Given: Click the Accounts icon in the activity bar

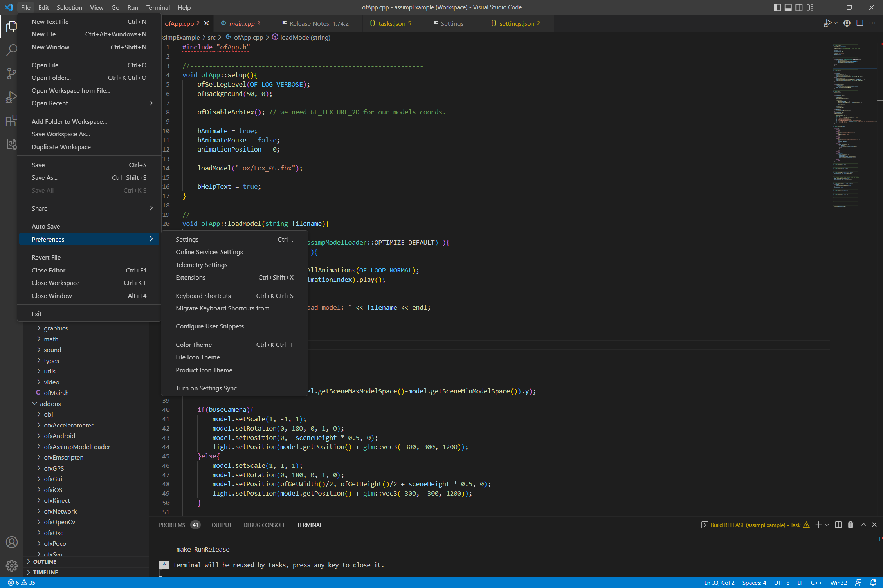Looking at the screenshot, I should 12,542.
